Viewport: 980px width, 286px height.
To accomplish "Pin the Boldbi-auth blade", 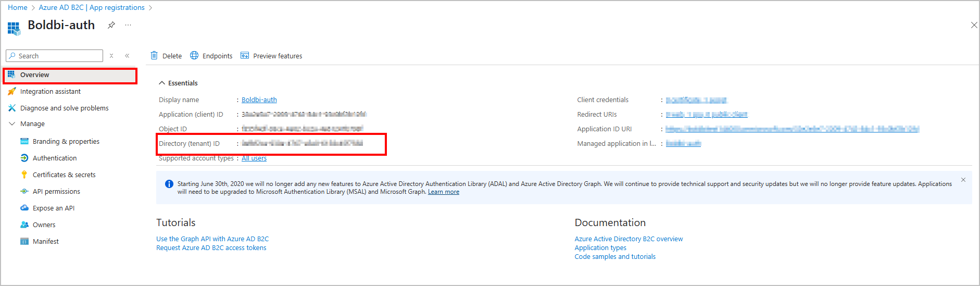I will tap(111, 25).
